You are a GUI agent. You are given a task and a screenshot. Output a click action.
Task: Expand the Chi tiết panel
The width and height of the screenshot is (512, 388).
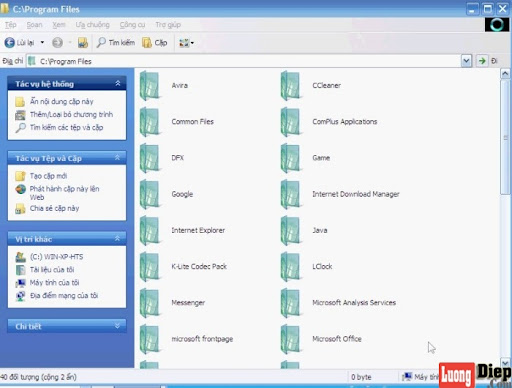click(x=118, y=326)
